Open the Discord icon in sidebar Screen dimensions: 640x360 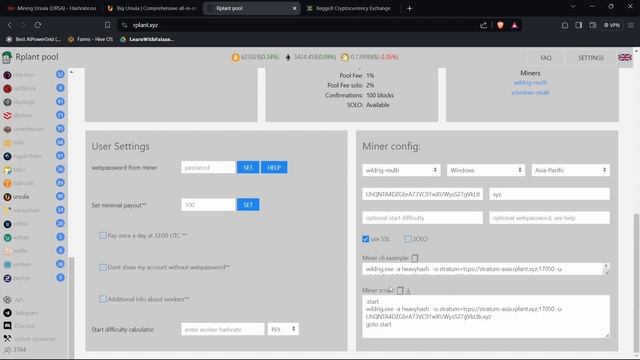pos(7,326)
